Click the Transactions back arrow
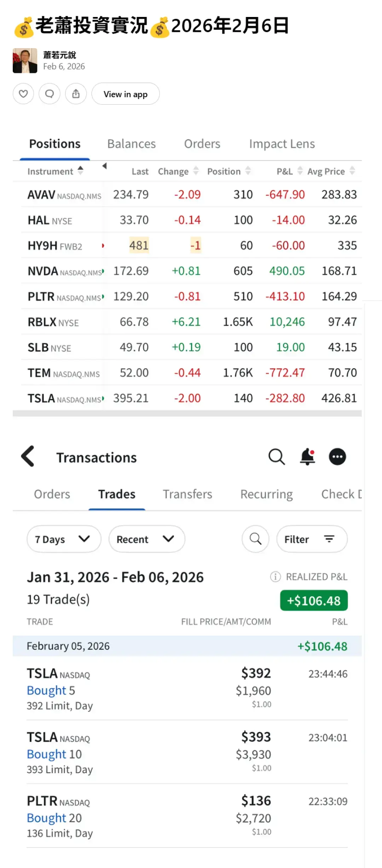382x868 pixels. point(28,456)
